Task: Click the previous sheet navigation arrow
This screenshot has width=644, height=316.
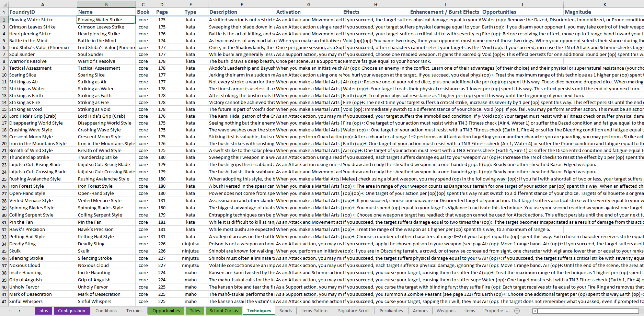Action: pos(10,311)
